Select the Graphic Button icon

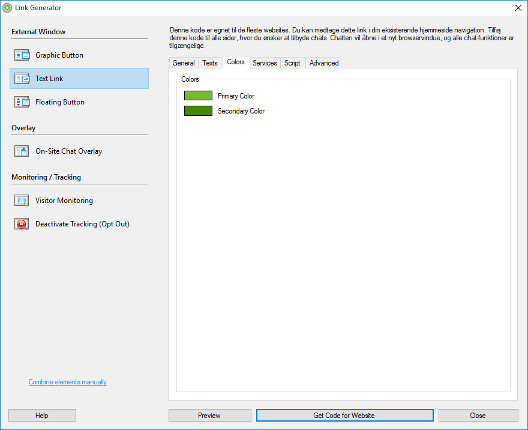click(22, 55)
